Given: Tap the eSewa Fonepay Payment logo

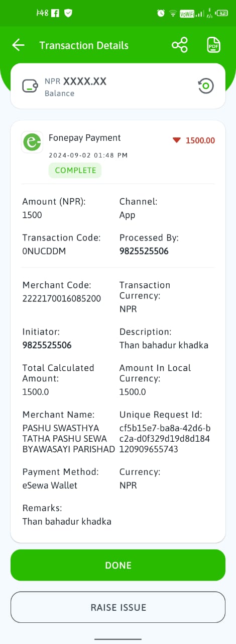Looking at the screenshot, I should point(32,142).
